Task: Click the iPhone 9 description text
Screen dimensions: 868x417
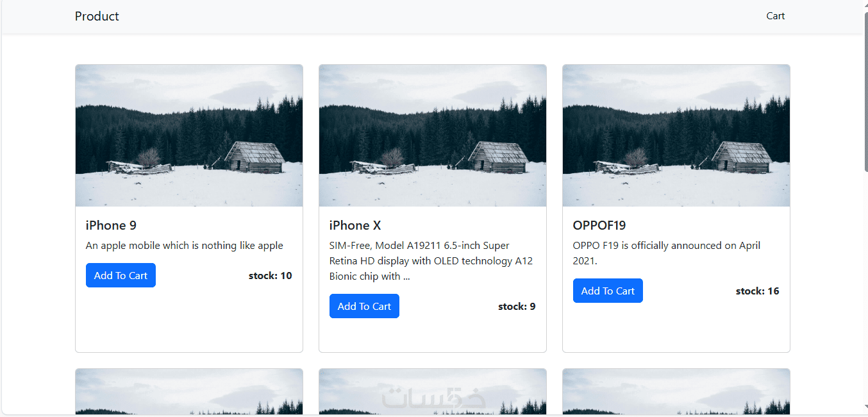Action: pyautogui.click(x=185, y=246)
